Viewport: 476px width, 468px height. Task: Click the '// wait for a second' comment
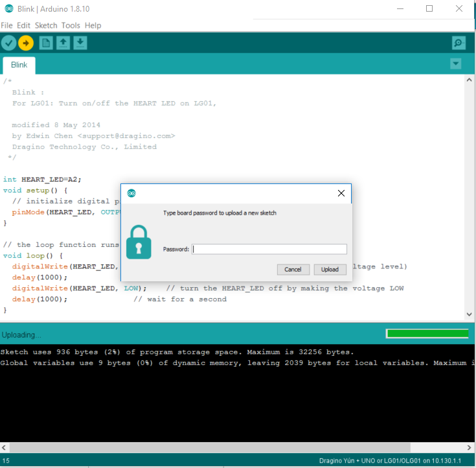[x=180, y=299]
